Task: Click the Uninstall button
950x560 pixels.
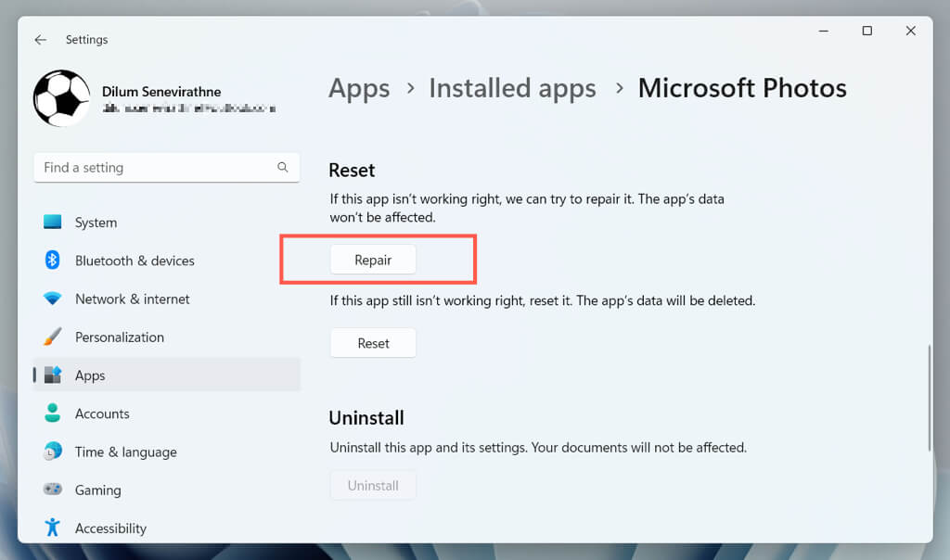Action: pyautogui.click(x=373, y=485)
